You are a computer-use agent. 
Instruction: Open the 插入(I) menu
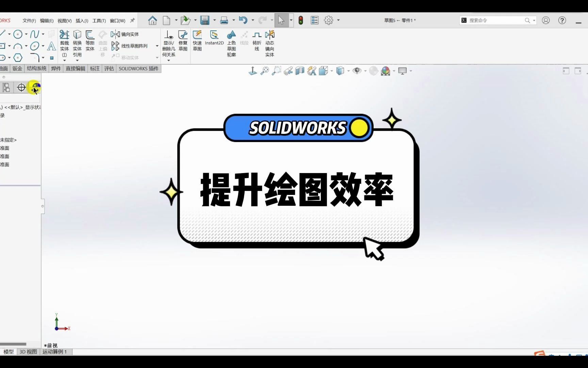82,21
